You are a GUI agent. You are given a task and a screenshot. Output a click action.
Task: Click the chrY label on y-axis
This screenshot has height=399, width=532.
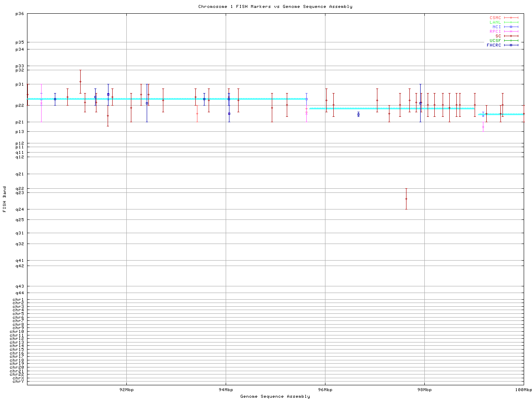pos(18,382)
